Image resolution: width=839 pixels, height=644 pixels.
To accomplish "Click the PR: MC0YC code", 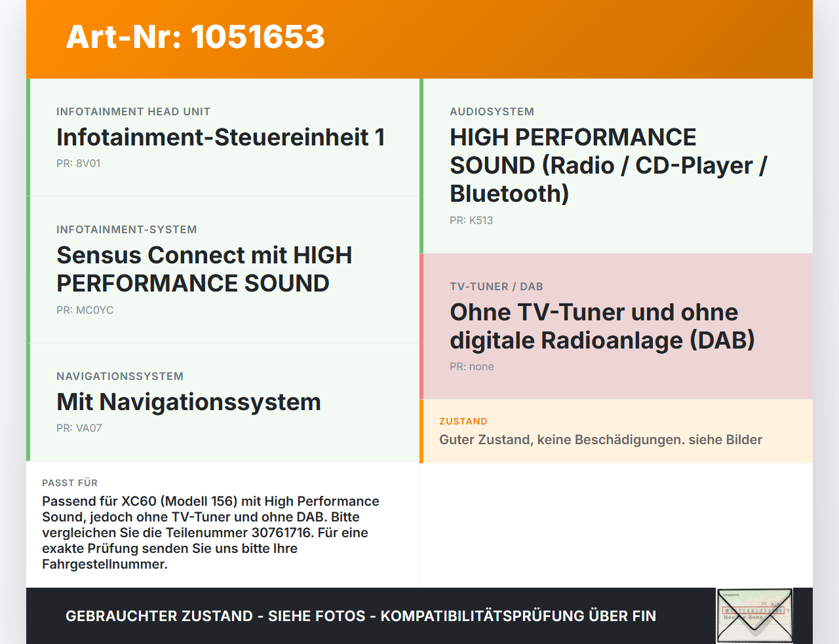I will (x=85, y=310).
